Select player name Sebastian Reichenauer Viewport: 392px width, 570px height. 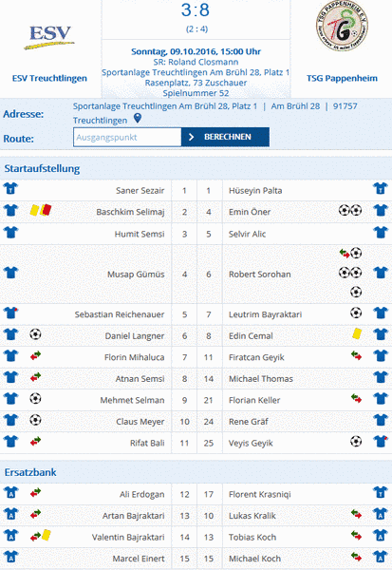[120, 314]
